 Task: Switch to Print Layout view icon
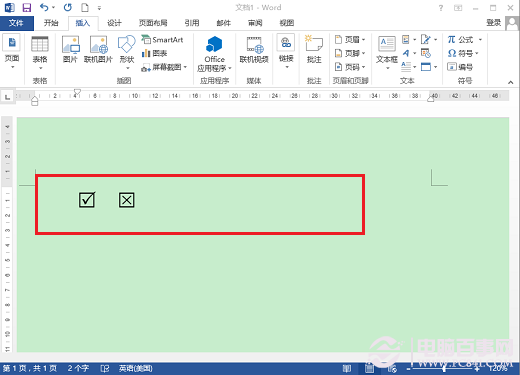click(x=369, y=368)
